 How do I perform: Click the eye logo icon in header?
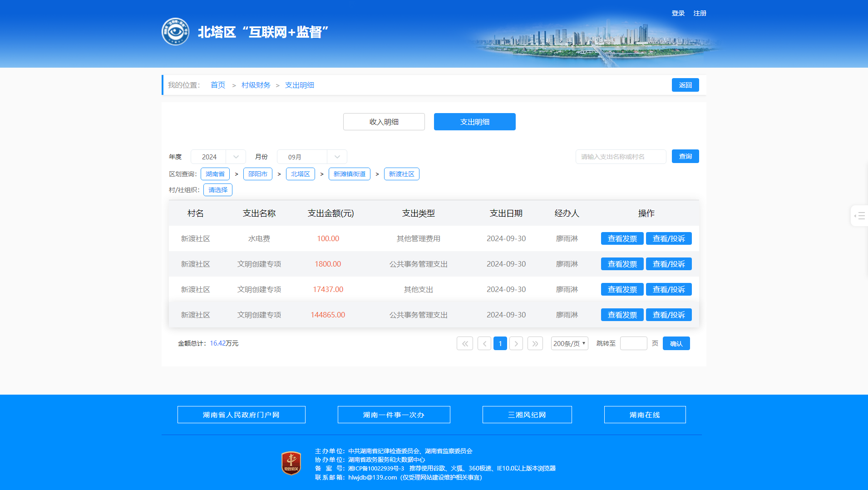pos(175,32)
